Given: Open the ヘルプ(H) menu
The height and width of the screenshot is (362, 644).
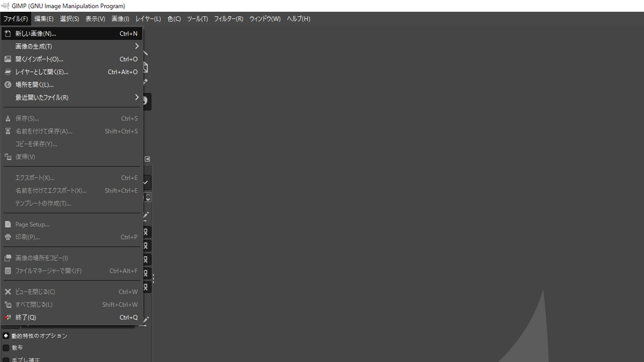Looking at the screenshot, I should tap(298, 19).
